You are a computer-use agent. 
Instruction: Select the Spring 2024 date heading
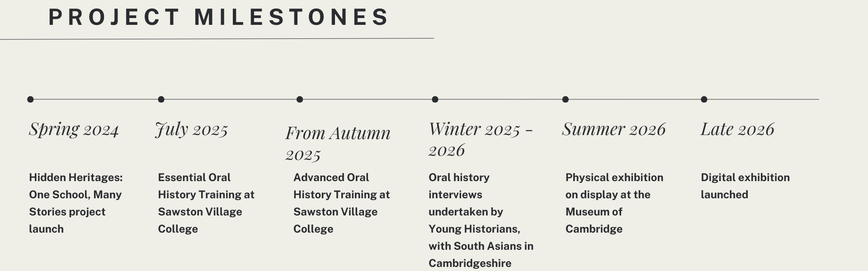[74, 129]
